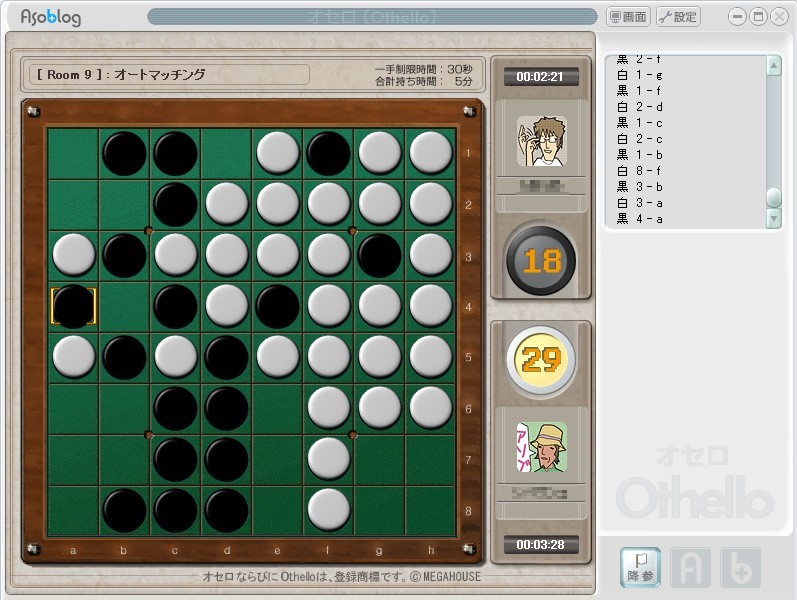This screenshot has height=600, width=797.
Task: Click the black disc score counter showing 18
Action: [x=541, y=261]
